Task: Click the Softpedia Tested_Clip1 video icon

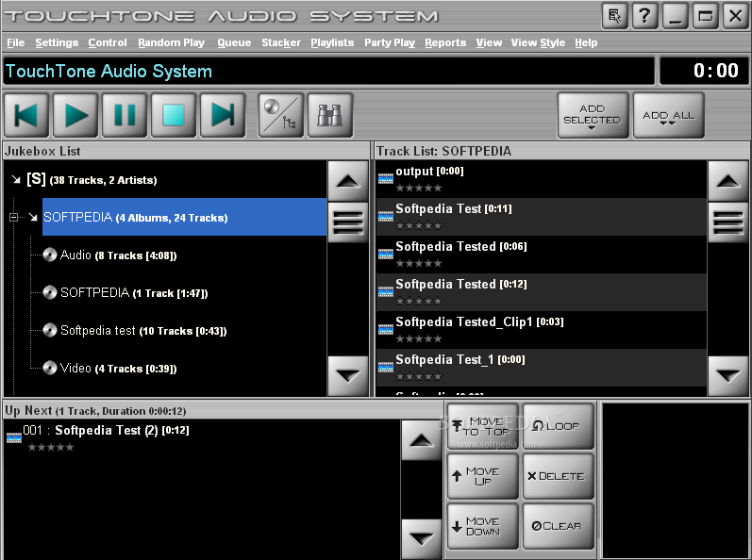Action: [386, 330]
